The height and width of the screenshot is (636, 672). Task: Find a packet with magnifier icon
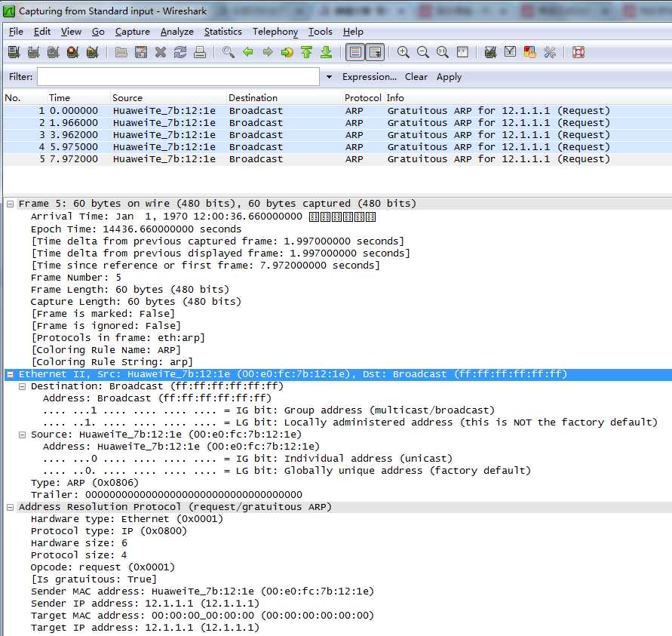(229, 52)
